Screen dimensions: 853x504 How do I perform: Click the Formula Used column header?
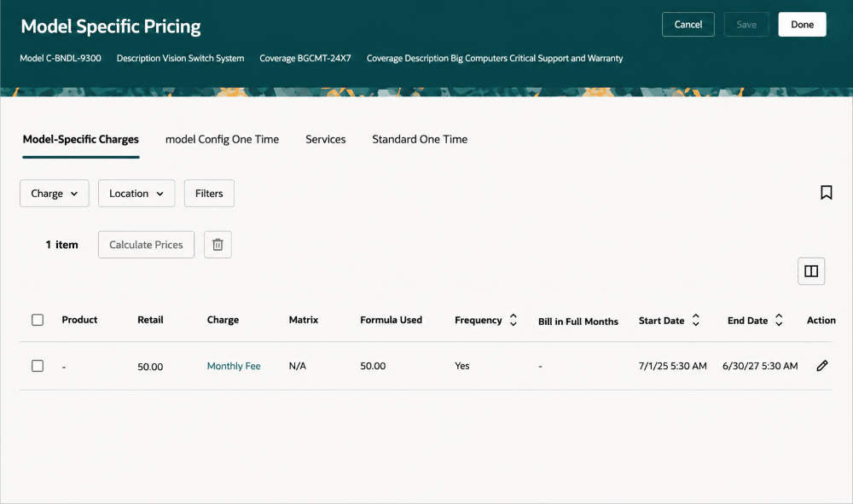pos(392,320)
